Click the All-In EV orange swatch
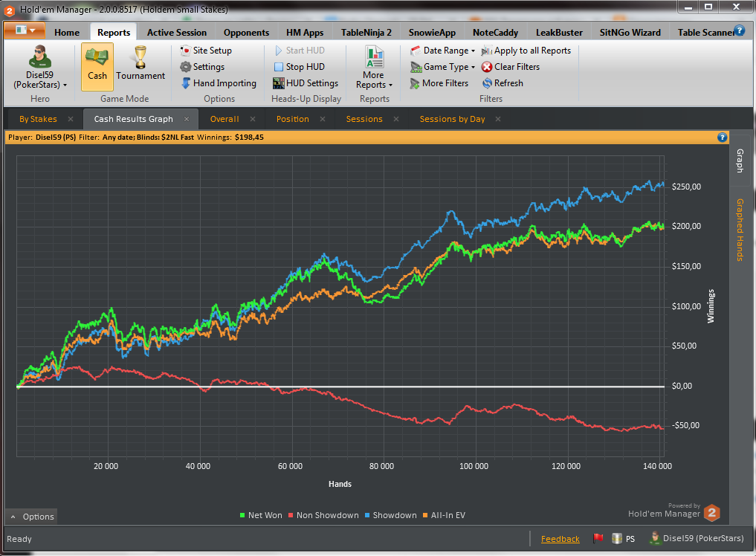The height and width of the screenshot is (556, 756). (425, 516)
